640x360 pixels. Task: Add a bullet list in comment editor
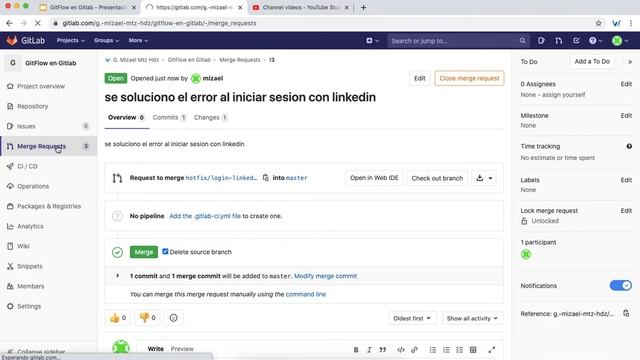[433, 350]
